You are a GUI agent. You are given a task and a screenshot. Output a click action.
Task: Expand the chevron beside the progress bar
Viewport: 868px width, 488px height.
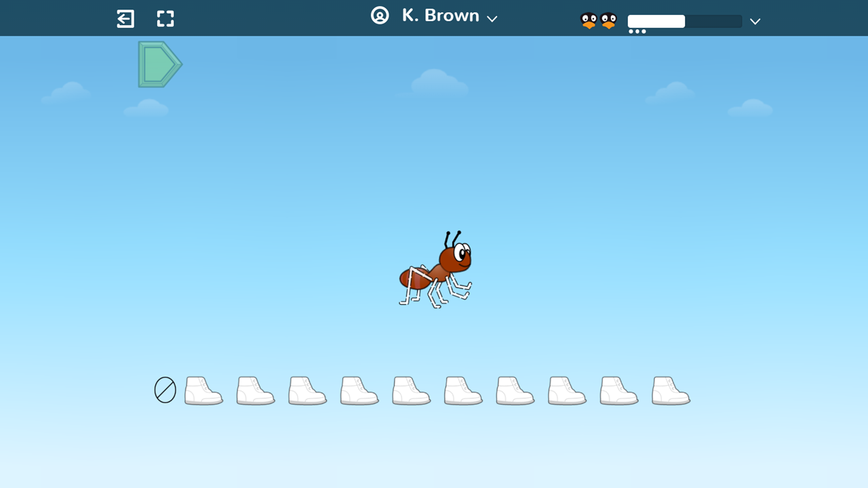pyautogui.click(x=755, y=22)
